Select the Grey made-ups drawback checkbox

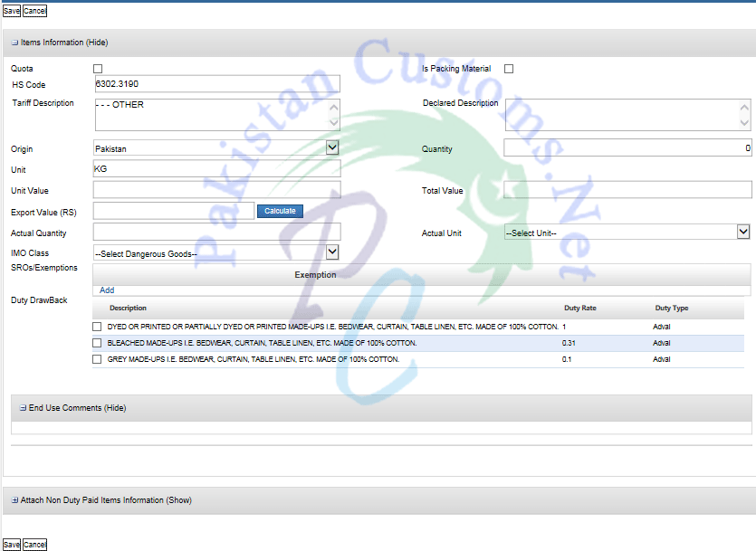tap(97, 359)
